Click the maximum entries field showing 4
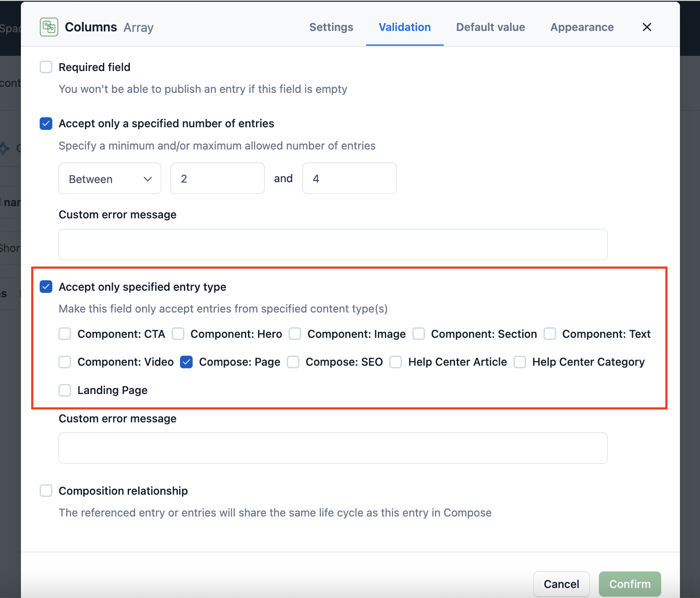This screenshot has height=598, width=700. pyautogui.click(x=349, y=179)
